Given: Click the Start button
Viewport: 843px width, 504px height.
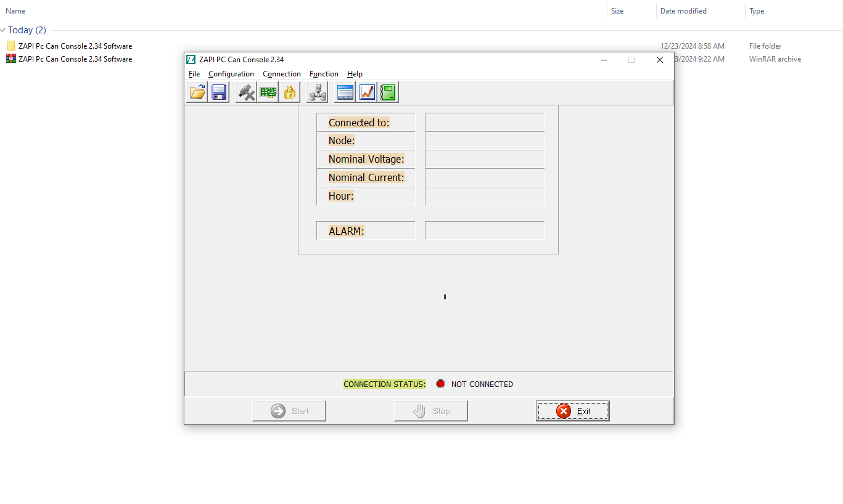Looking at the screenshot, I should [289, 411].
